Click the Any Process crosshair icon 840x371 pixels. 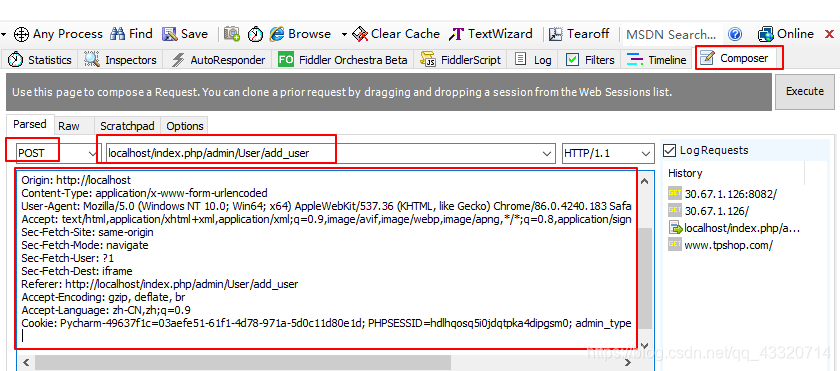pyautogui.click(x=21, y=34)
